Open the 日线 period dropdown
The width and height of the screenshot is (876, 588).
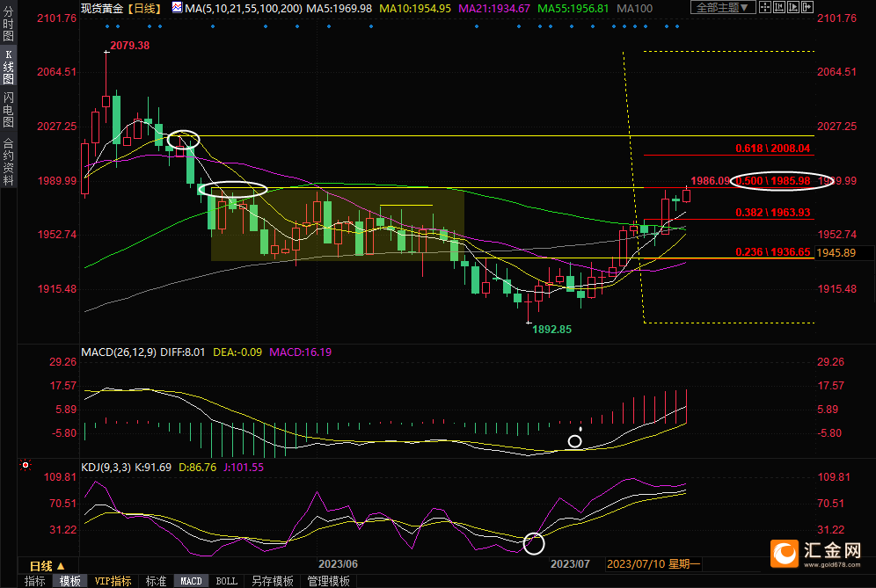pyautogui.click(x=47, y=566)
